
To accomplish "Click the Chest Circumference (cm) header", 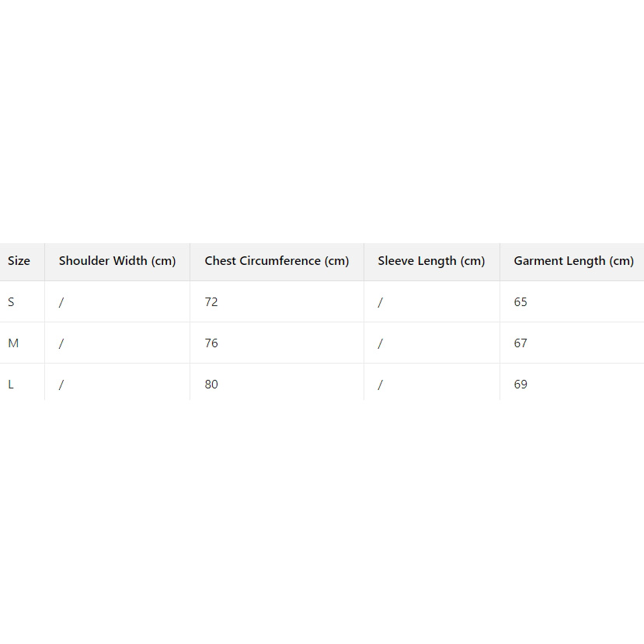I will (x=277, y=261).
